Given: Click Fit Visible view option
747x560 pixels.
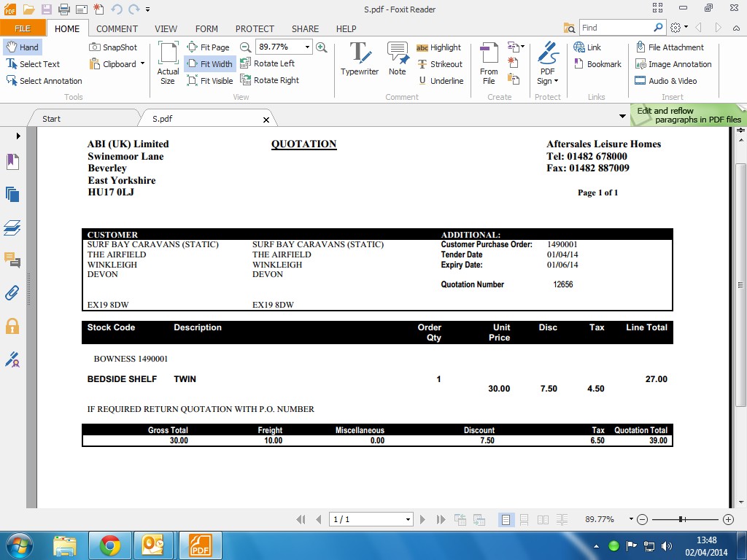Looking at the screenshot, I should click(x=210, y=81).
